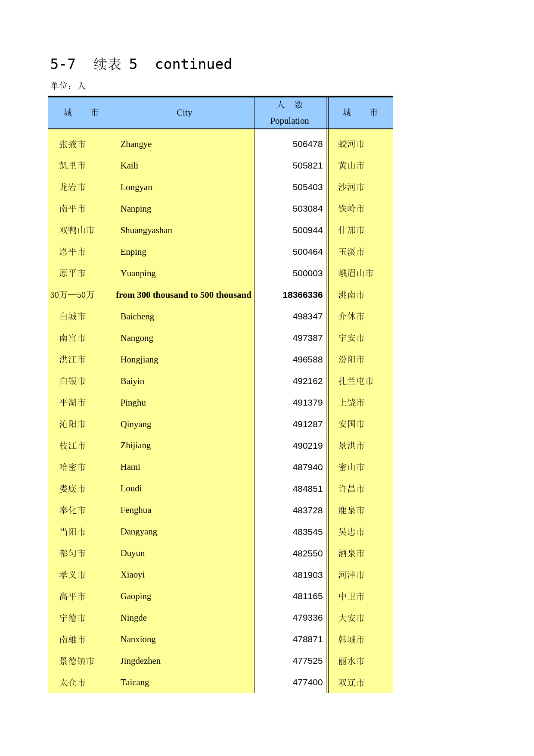Select population value 506478
The height and width of the screenshot is (756, 534).
pyautogui.click(x=307, y=144)
